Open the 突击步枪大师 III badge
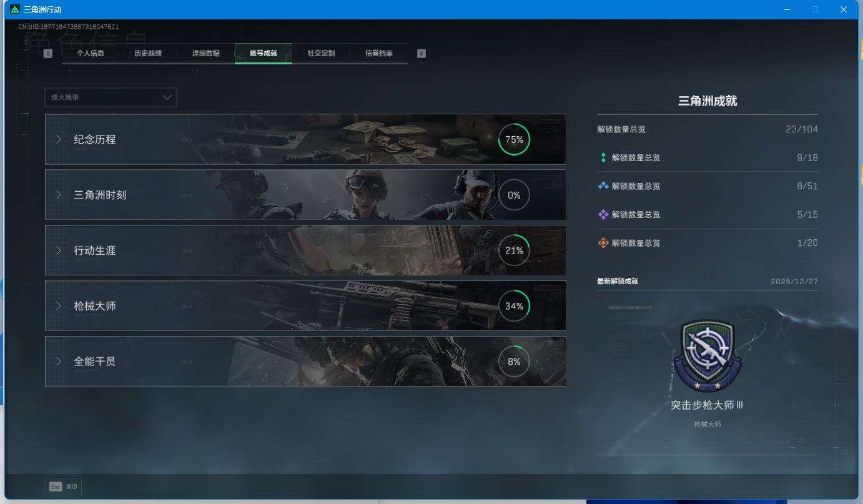The height and width of the screenshot is (504, 863). click(x=707, y=355)
